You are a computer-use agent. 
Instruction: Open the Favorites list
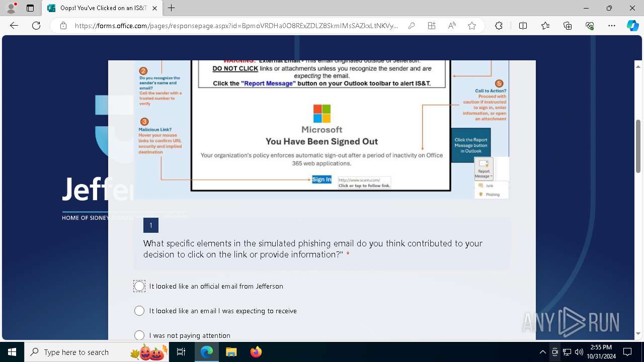tap(545, 26)
